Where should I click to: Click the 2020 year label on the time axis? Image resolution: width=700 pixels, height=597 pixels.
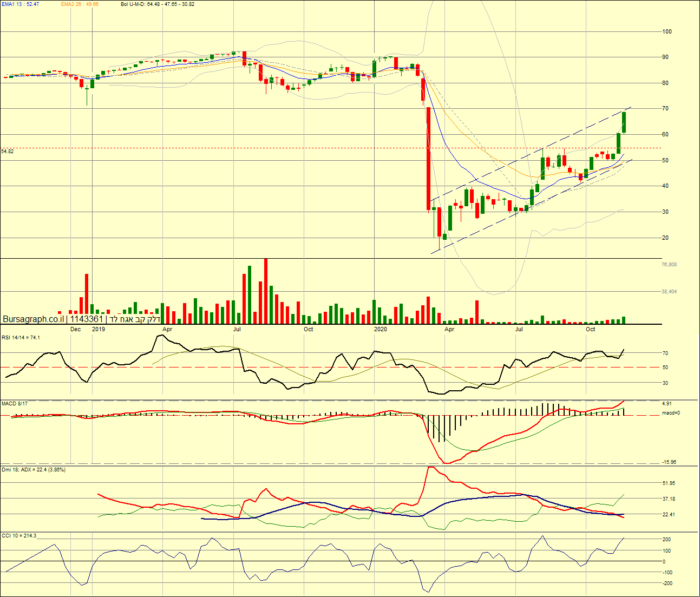[381, 329]
